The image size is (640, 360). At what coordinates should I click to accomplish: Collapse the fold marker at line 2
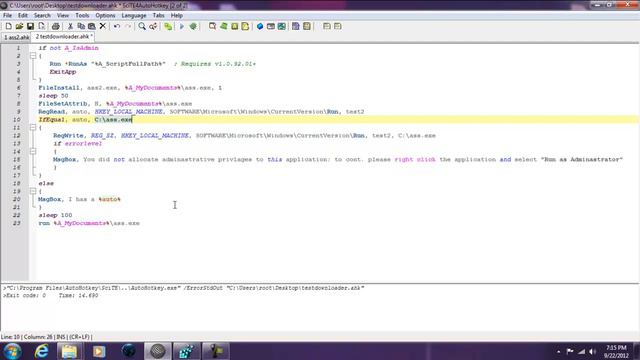[x=33, y=56]
